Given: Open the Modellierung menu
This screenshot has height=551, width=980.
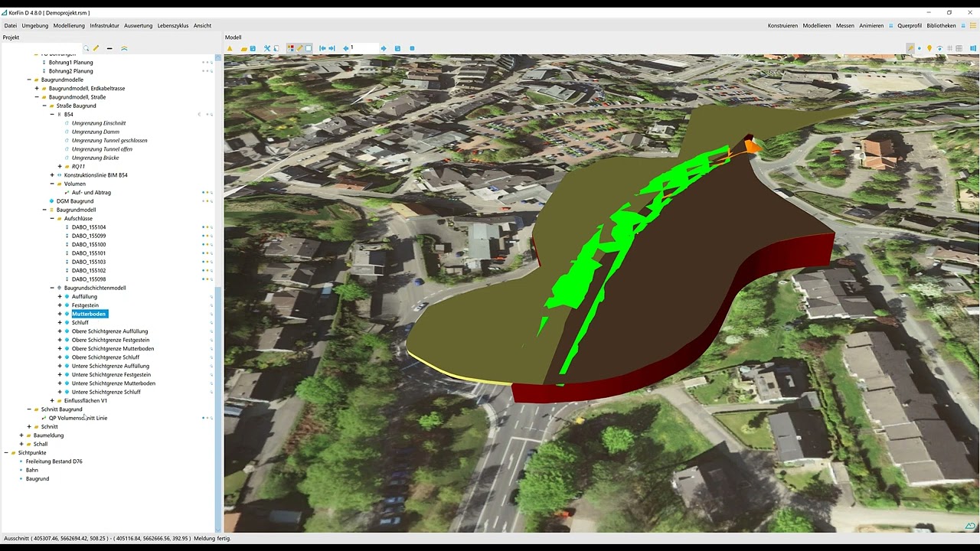Looking at the screenshot, I should (69, 25).
